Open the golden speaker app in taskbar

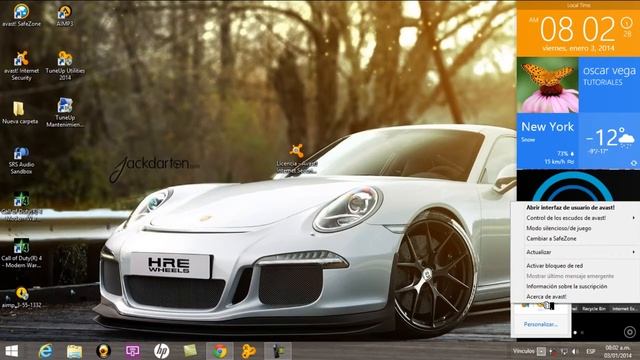[103, 351]
